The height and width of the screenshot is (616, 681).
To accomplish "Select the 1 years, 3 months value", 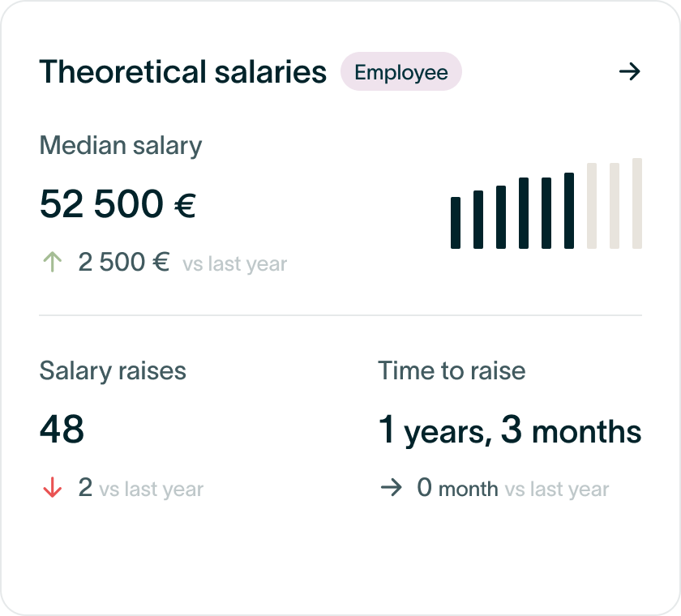I will tap(510, 430).
